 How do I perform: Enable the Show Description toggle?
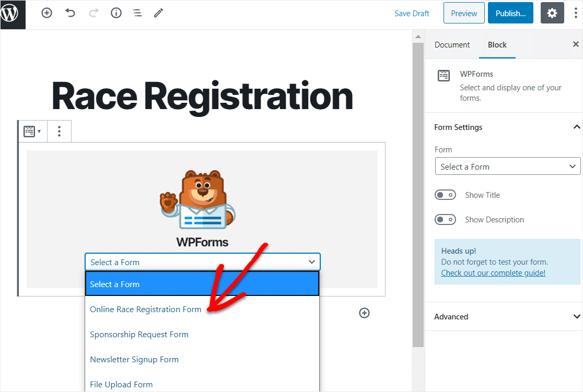(x=445, y=220)
